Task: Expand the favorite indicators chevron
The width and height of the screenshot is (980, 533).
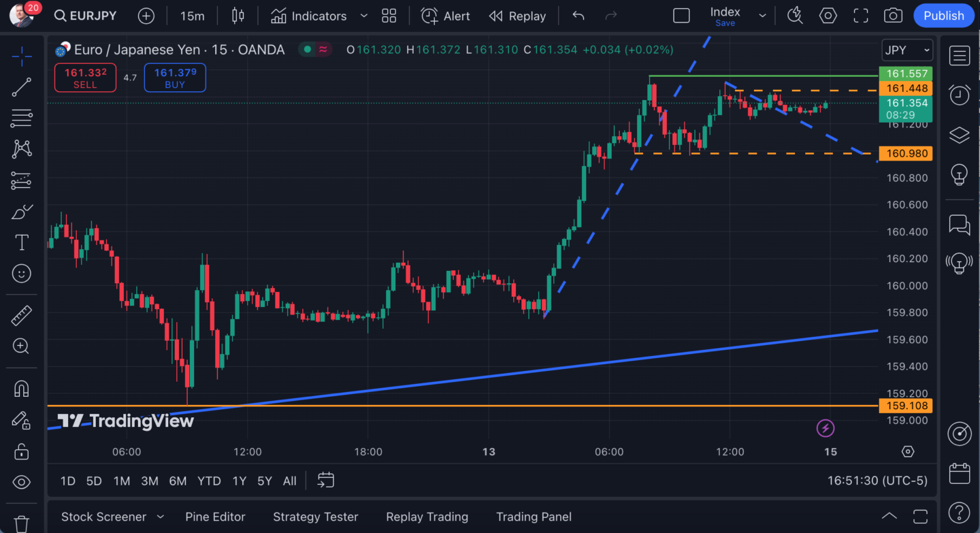Action: (363, 16)
